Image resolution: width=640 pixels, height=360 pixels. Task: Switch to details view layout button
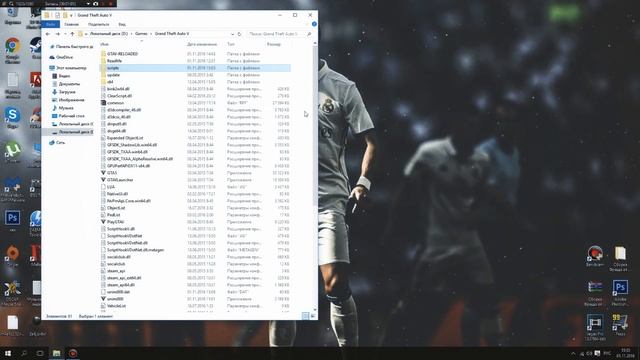point(305,316)
